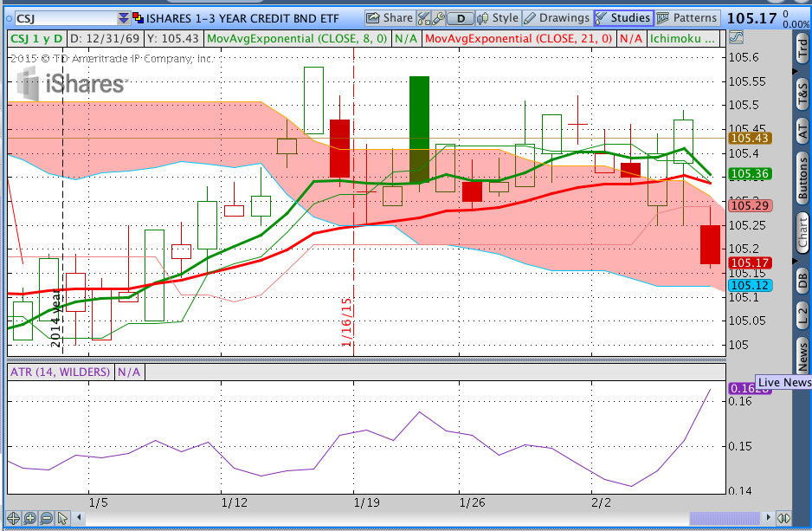Open the AT sidebar tab
Screen dimensions: 812x531
802,131
